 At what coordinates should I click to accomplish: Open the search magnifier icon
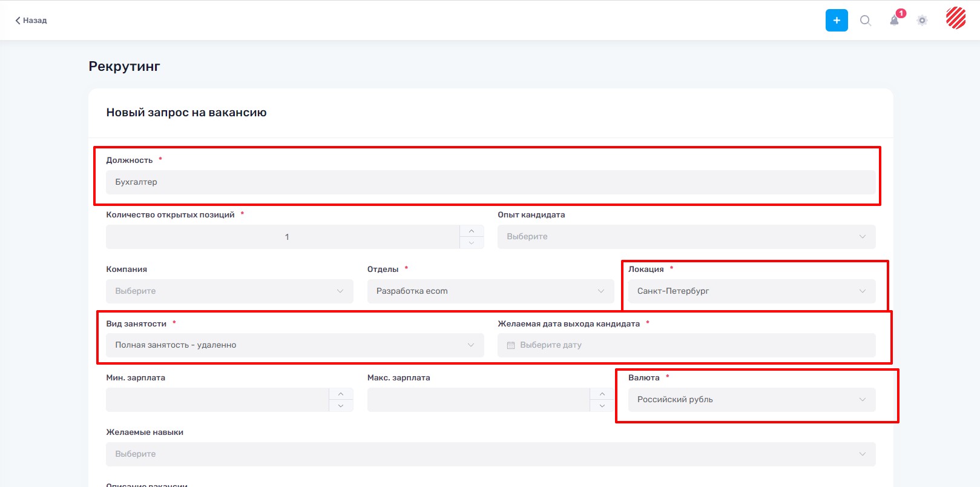click(866, 21)
